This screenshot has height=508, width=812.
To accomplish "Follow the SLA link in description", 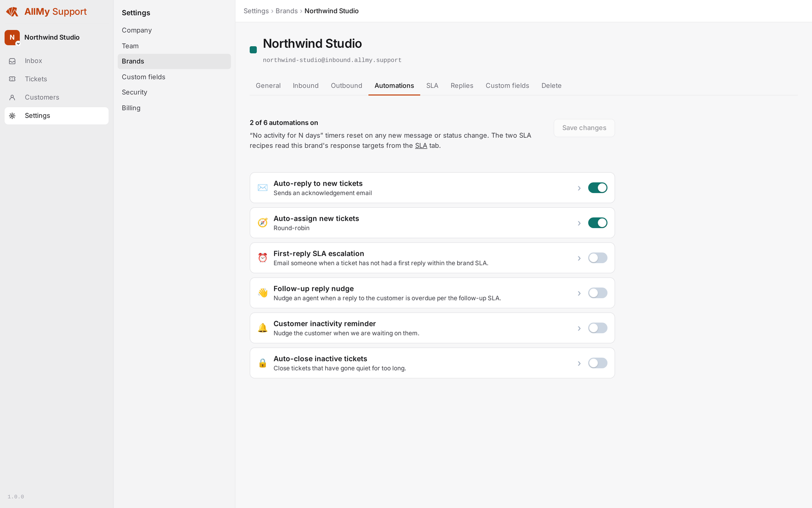I will tap(421, 146).
